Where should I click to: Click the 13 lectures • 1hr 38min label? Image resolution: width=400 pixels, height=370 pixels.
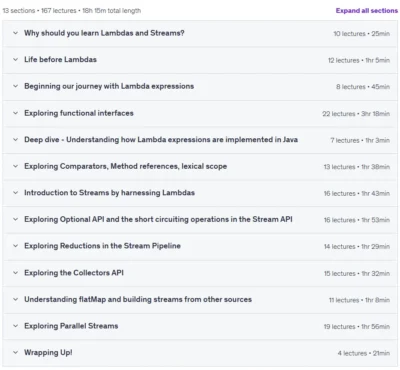point(357,167)
